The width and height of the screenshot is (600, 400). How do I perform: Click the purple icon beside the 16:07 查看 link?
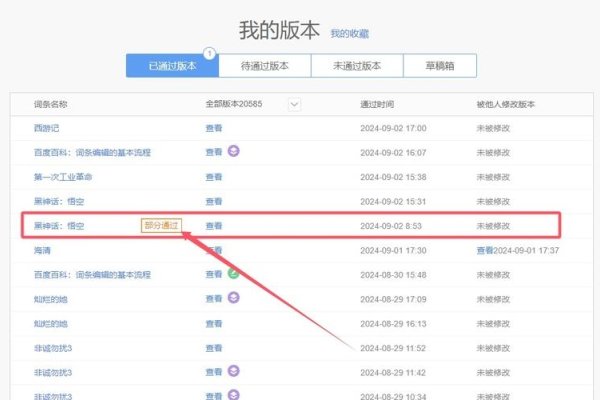[x=233, y=151]
